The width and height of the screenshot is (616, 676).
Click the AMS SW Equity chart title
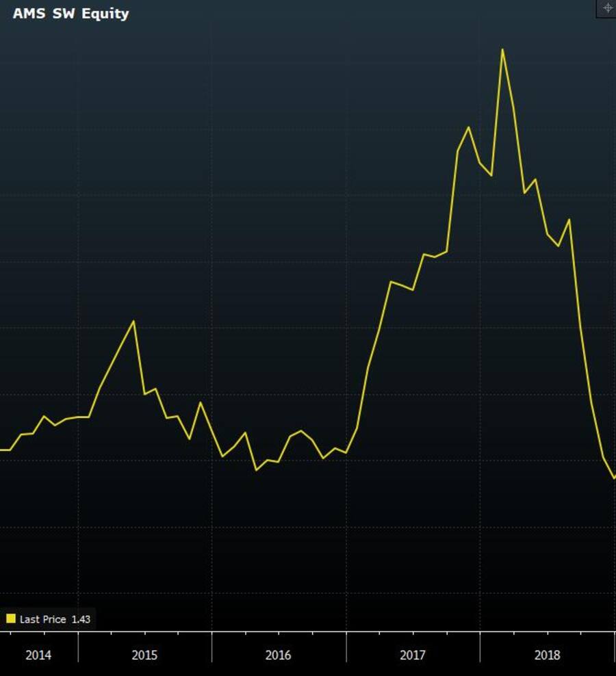click(70, 14)
